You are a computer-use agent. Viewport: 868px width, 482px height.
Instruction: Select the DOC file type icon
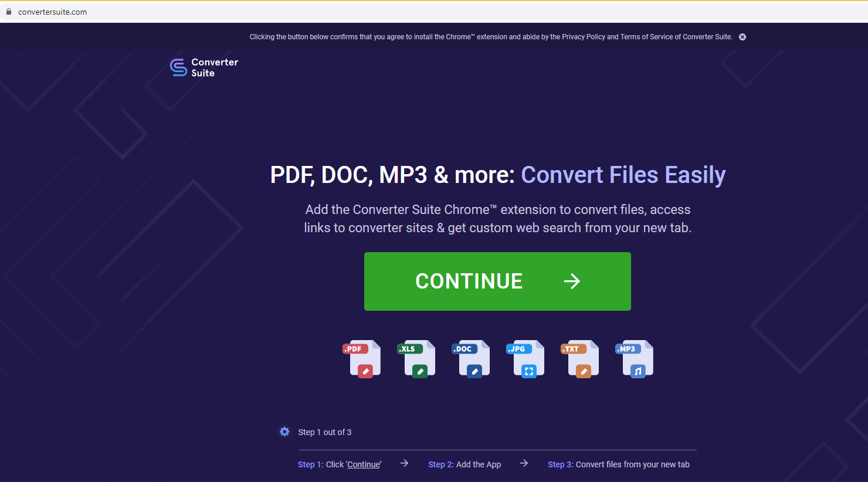coord(471,359)
